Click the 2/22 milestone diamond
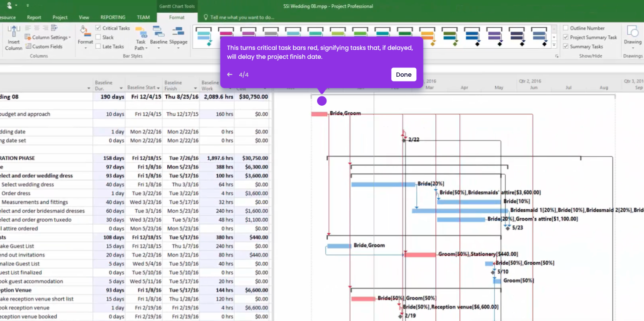 click(404, 140)
